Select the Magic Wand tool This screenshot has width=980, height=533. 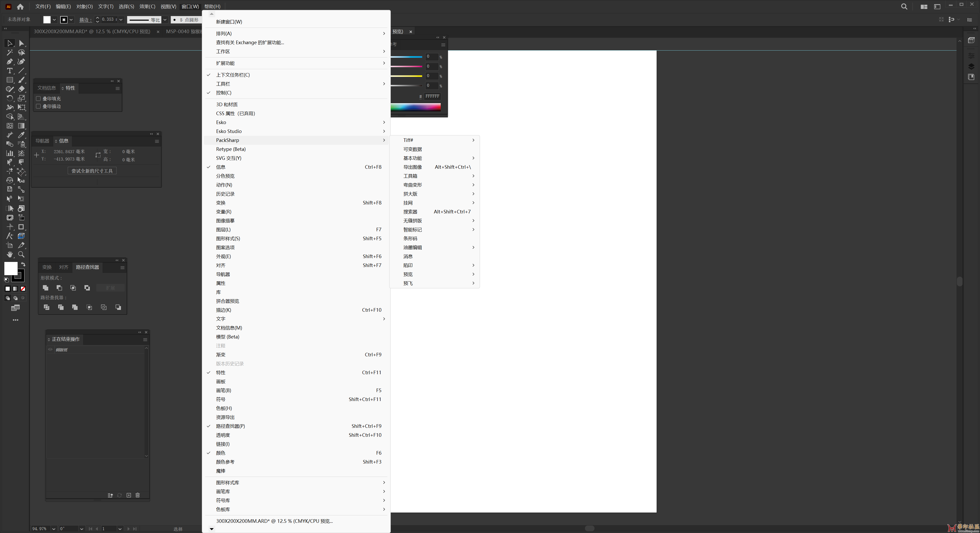click(9, 53)
